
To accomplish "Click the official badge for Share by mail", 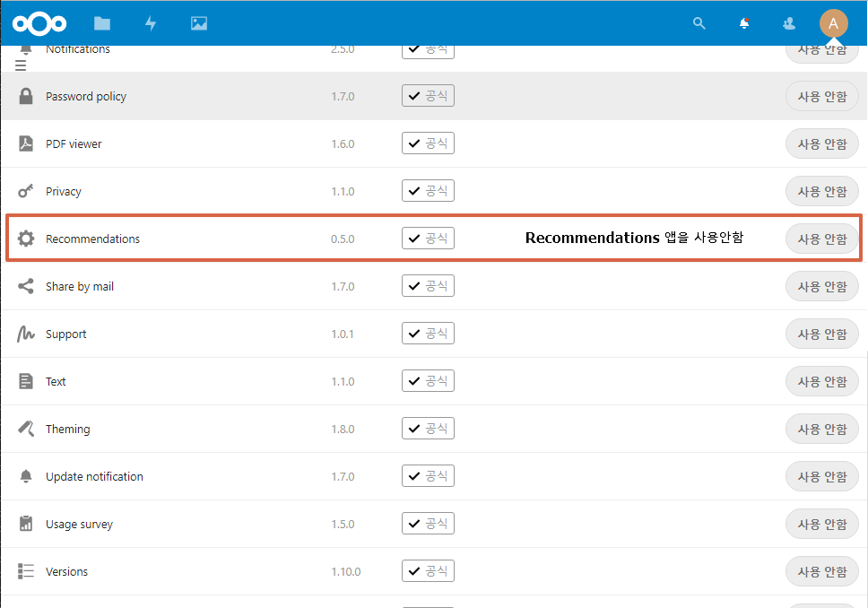I will (428, 286).
